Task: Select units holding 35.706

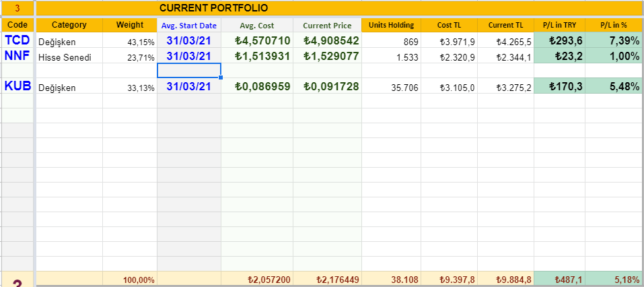Action: [391, 86]
